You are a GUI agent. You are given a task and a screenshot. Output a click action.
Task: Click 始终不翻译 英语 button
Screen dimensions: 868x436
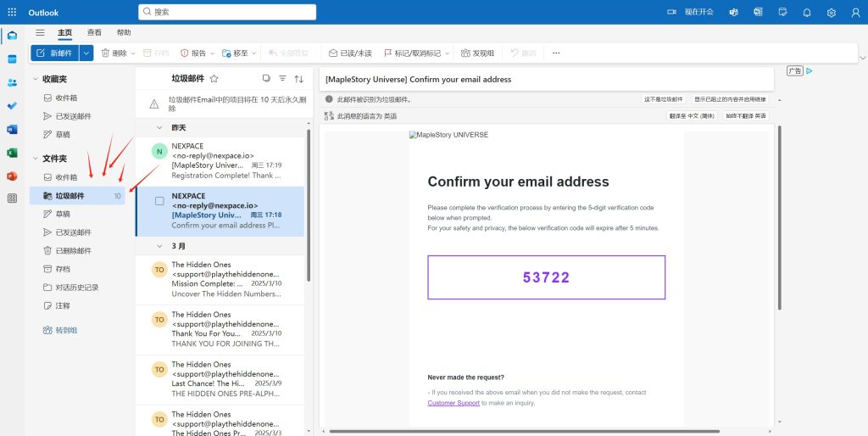click(x=746, y=116)
